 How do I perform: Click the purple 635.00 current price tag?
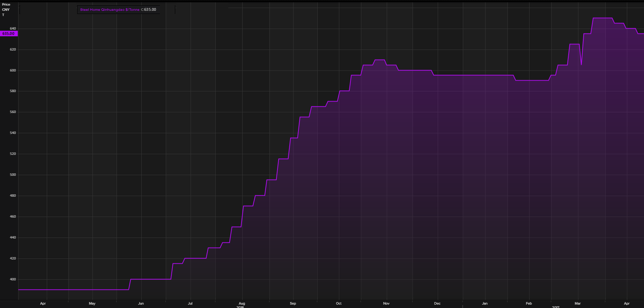coord(9,34)
